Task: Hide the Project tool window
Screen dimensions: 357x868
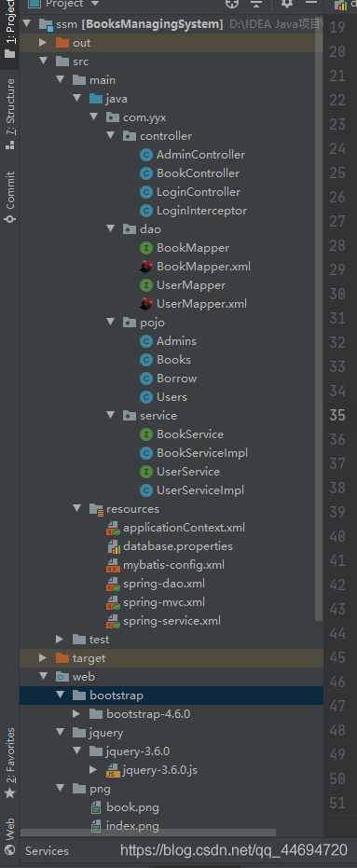Action: click(x=311, y=3)
